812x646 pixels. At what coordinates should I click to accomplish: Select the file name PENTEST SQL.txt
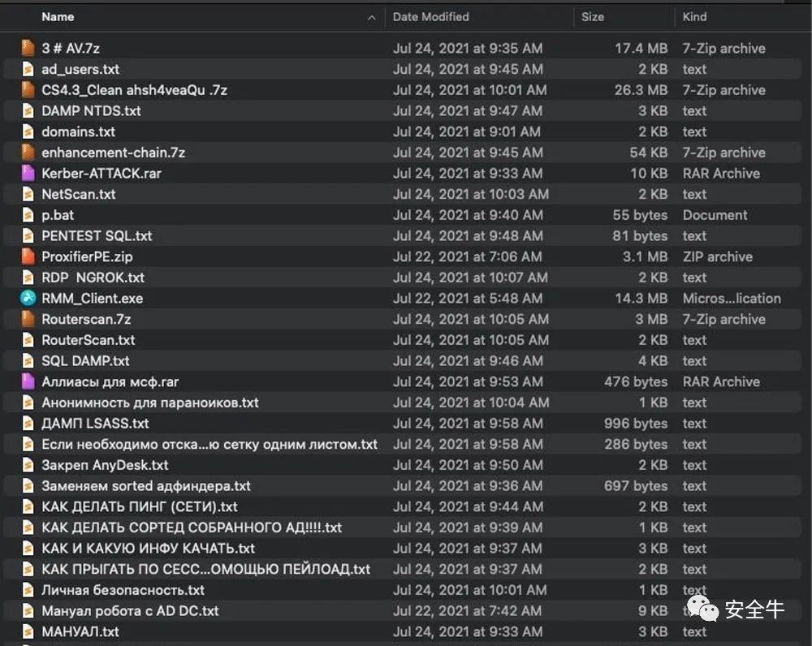pos(97,235)
